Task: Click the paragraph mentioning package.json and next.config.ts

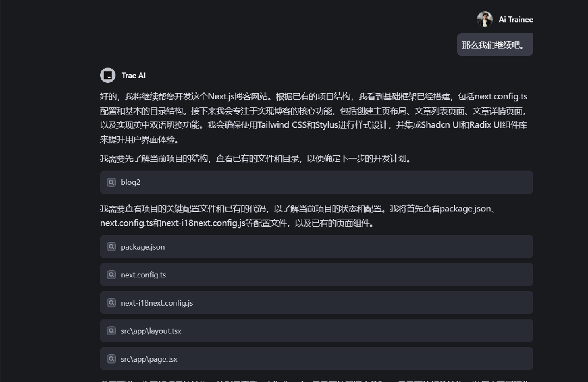Action: [298, 216]
